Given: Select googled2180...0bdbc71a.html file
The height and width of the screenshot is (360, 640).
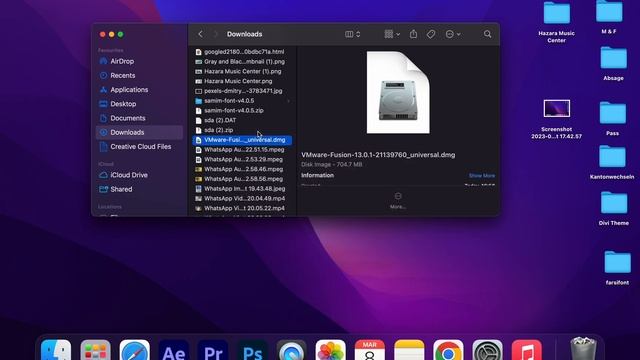Looking at the screenshot, I should click(242, 52).
